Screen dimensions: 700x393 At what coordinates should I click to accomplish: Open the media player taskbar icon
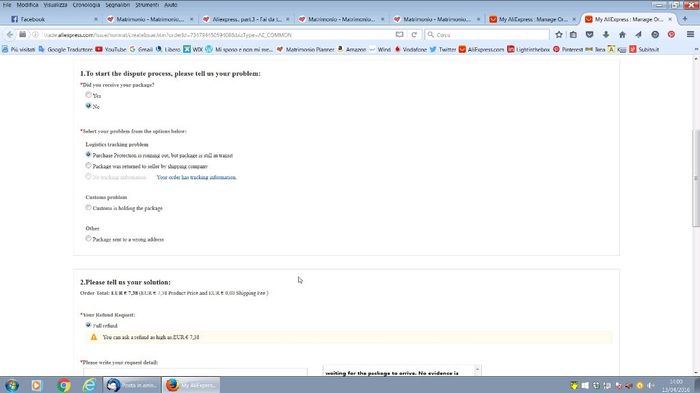[37, 385]
